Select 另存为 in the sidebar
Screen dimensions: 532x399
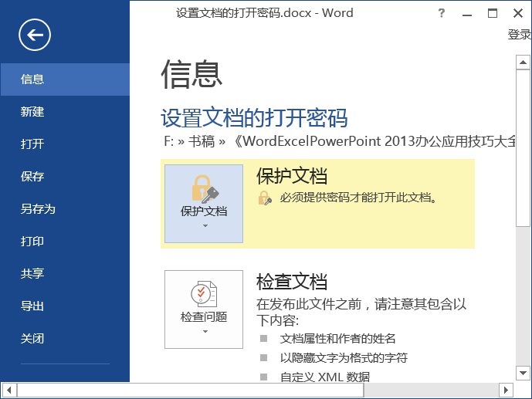click(x=65, y=209)
